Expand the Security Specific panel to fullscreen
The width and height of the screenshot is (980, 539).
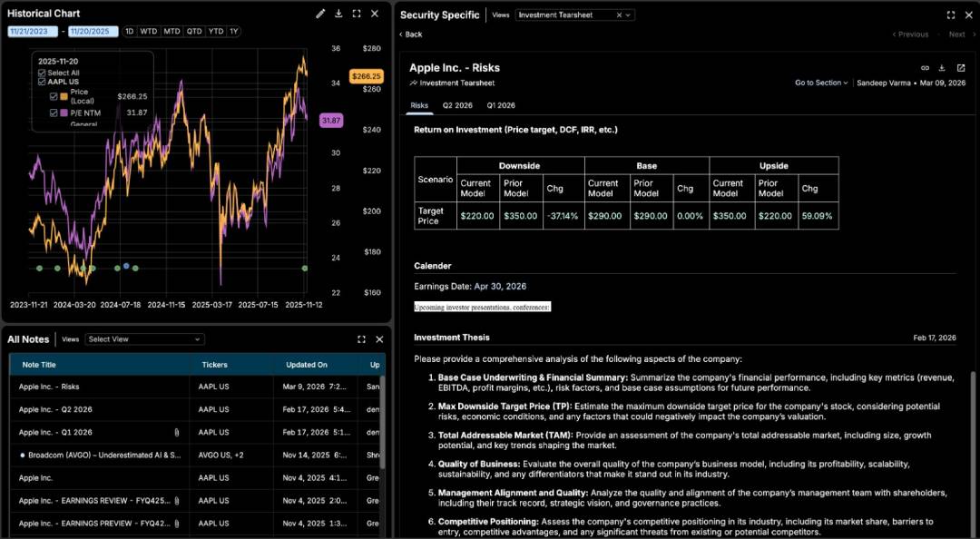(951, 15)
